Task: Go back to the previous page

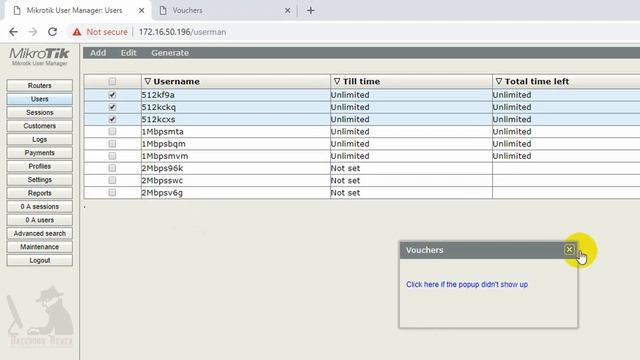Action: pyautogui.click(x=13, y=32)
